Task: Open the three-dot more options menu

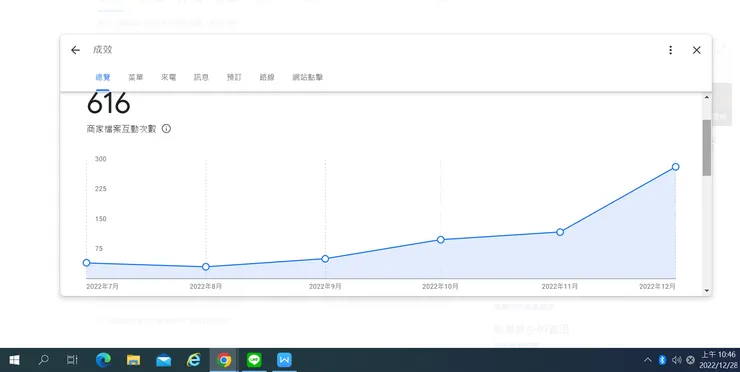Action: click(x=670, y=50)
